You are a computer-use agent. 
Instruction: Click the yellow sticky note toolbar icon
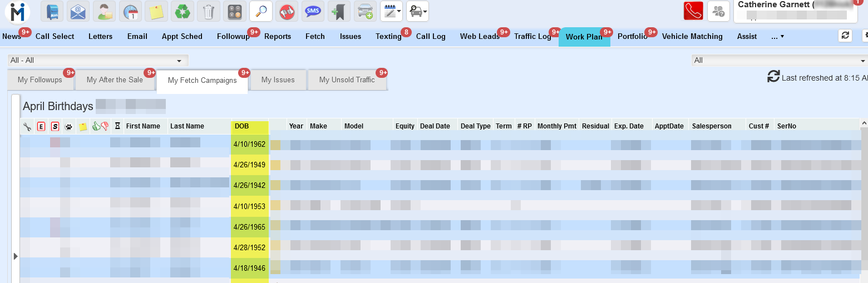[156, 11]
